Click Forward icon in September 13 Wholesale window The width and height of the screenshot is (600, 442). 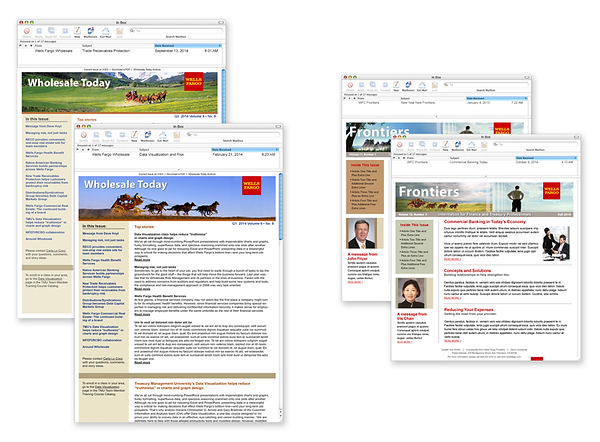click(x=65, y=31)
